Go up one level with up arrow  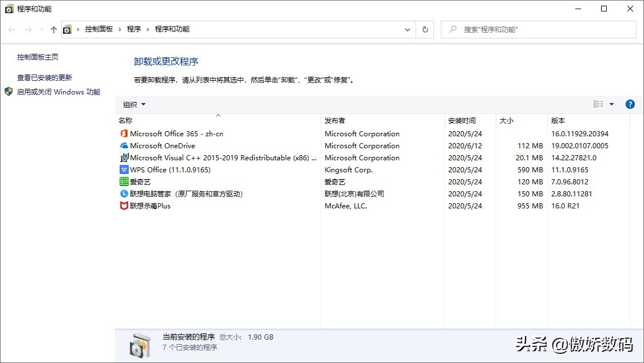pos(53,30)
